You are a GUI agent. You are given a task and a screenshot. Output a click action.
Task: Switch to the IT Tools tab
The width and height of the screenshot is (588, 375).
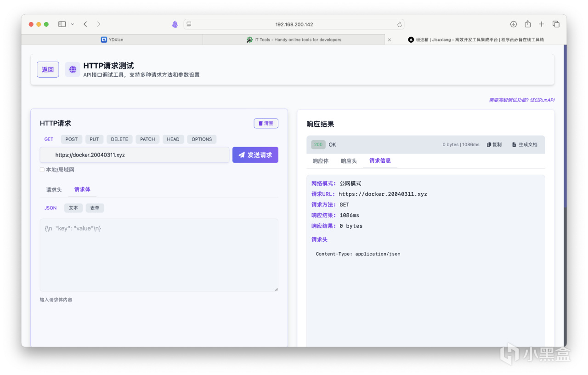(x=294, y=40)
